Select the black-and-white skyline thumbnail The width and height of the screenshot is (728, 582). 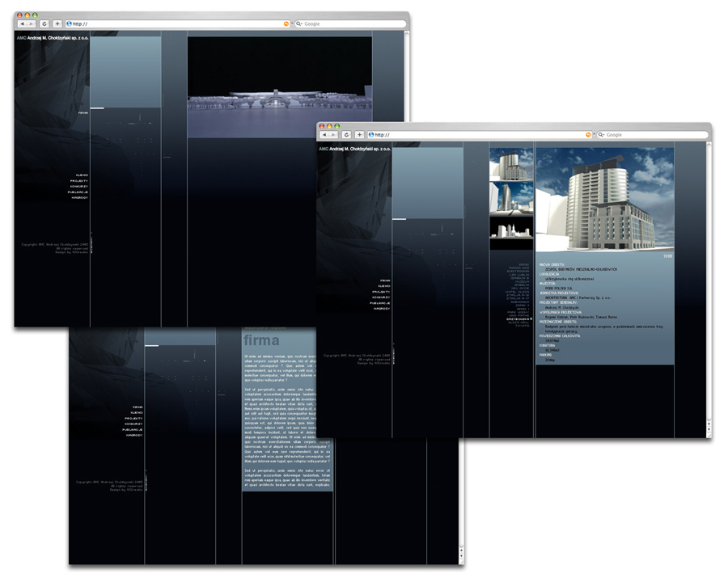tap(512, 228)
